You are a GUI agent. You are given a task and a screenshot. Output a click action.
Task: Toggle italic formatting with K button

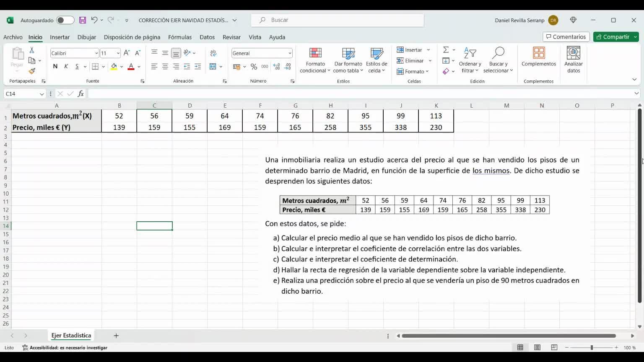[x=66, y=67]
